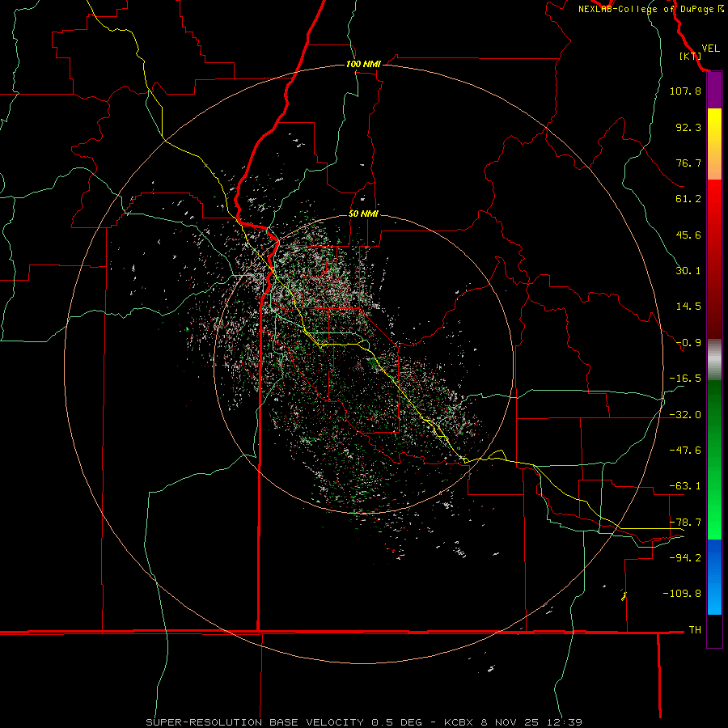Click the SUPER-RESOLUTION BASE VELOCITY product title
728x728 pixels.
pos(255,722)
